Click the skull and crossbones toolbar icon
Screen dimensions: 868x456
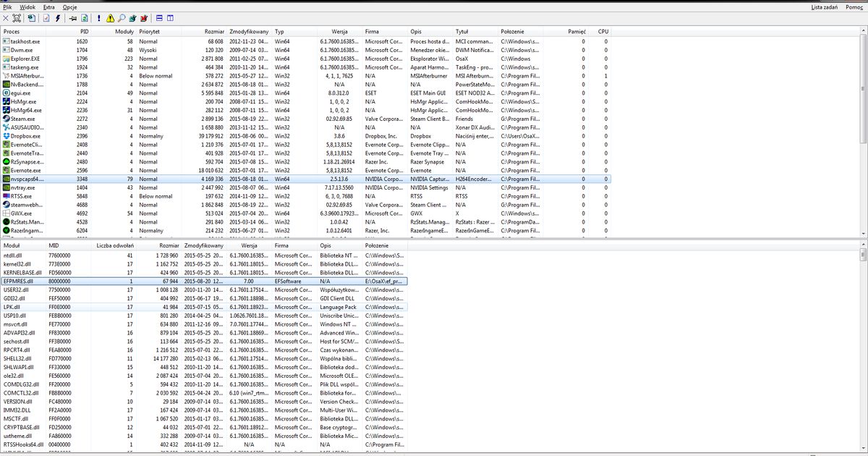coord(17,17)
